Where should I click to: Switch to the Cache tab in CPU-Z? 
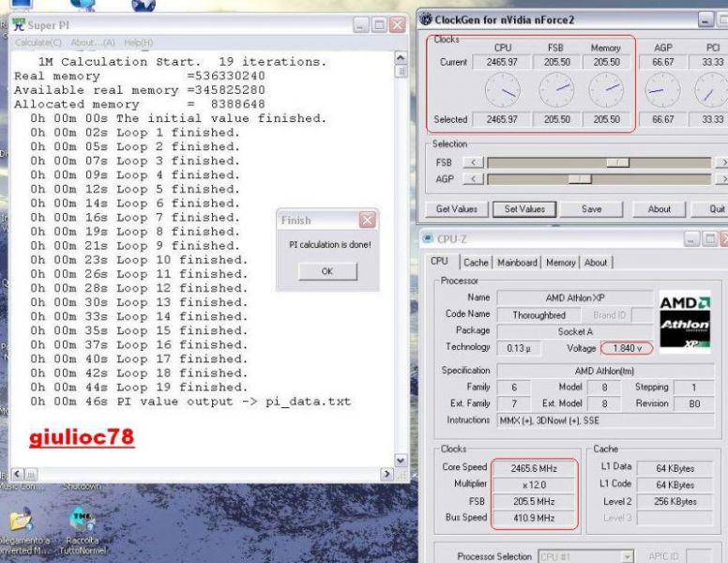coord(476,263)
